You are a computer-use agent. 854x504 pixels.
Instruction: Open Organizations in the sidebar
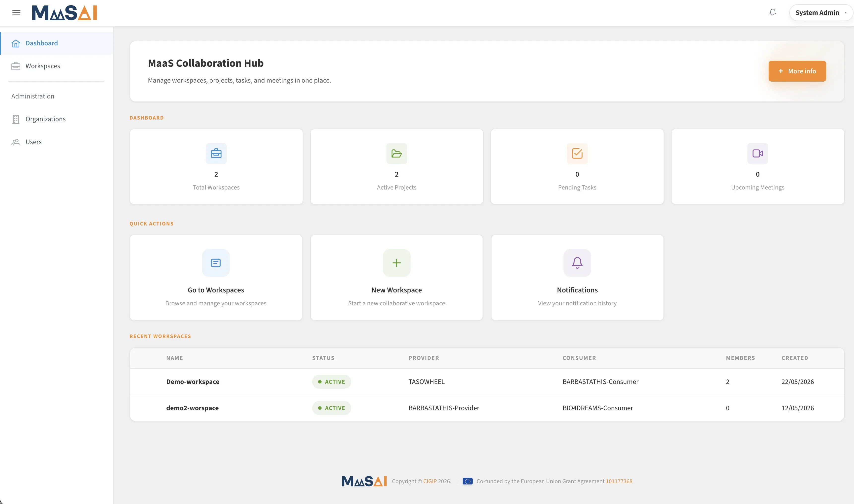pos(57,119)
